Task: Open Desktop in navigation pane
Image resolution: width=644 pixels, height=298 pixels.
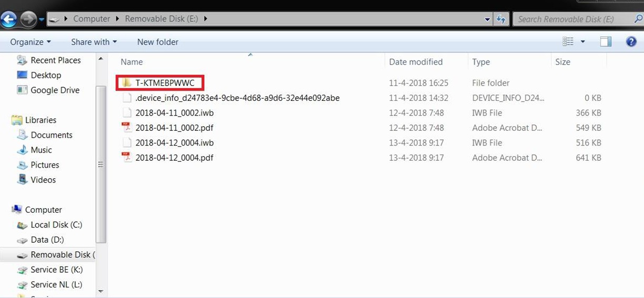Action: (46, 75)
